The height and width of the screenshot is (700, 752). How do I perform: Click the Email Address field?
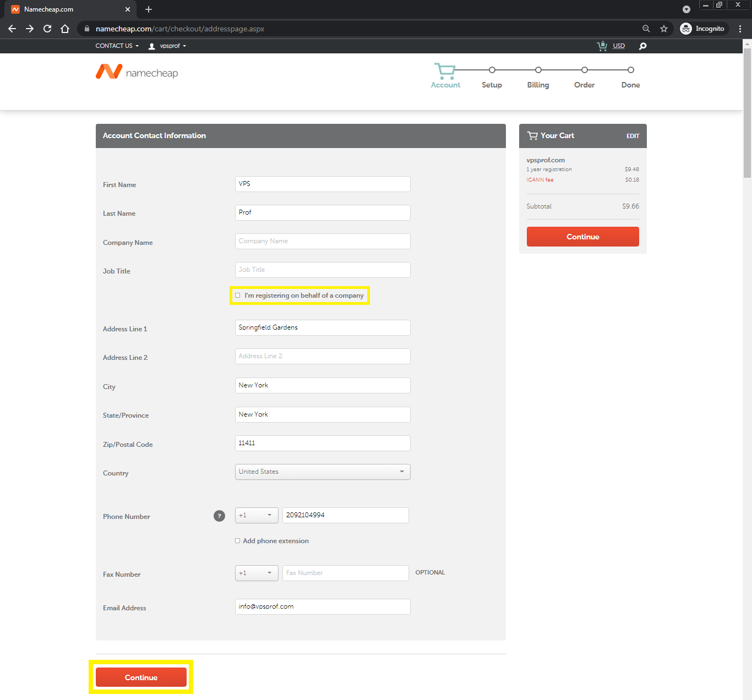(323, 606)
